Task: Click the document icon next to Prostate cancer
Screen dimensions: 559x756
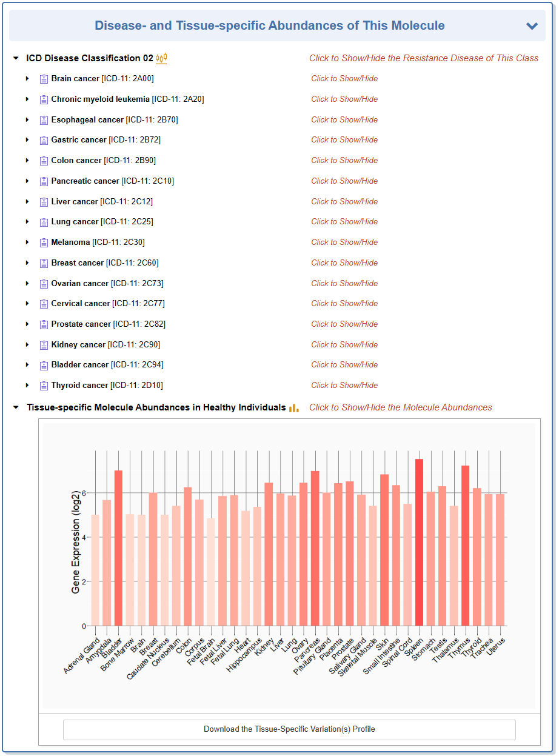Action: 44,324
